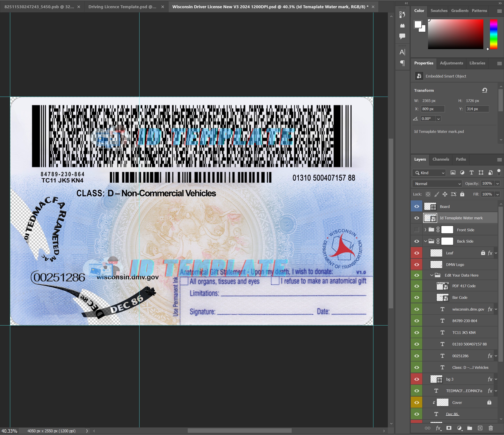Switch to the Channels tab
The image size is (504, 435).
click(440, 159)
